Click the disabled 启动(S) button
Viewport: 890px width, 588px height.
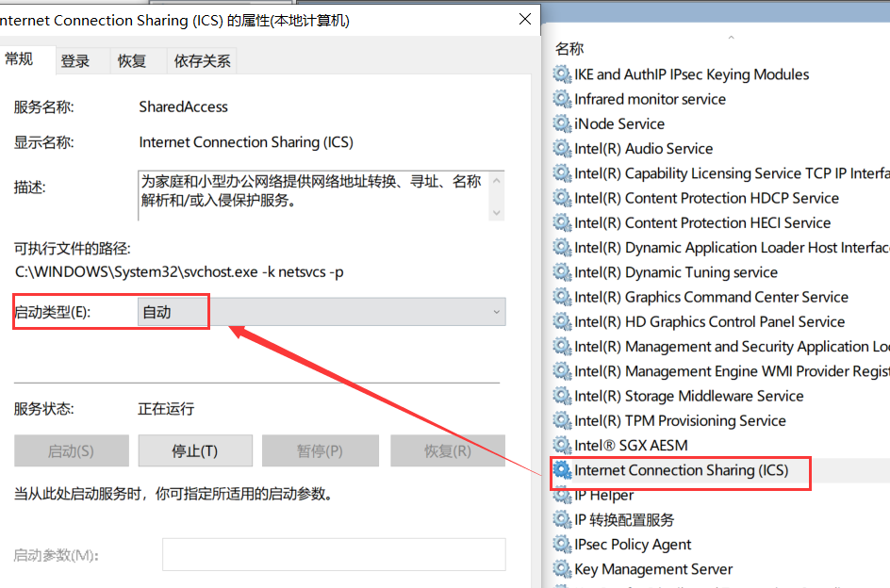72,451
